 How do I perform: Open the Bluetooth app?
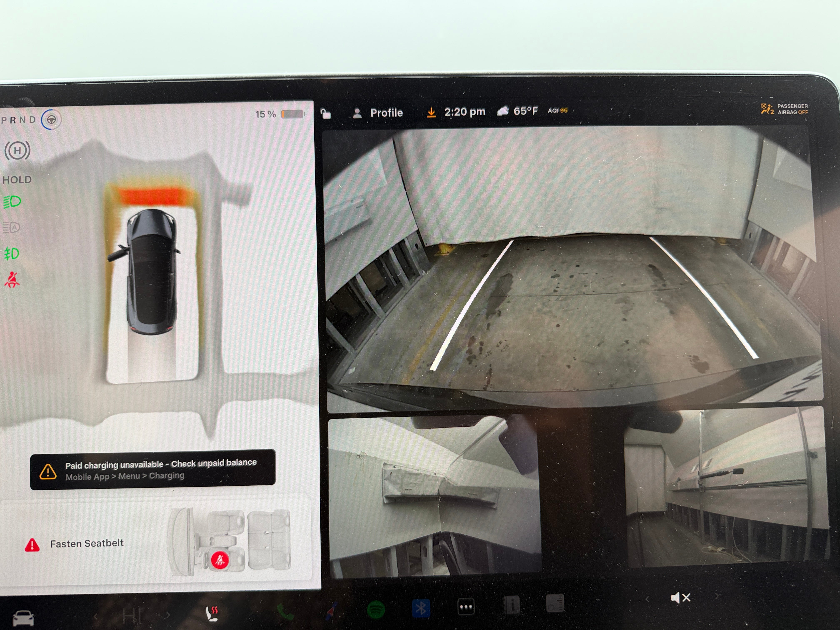tap(421, 608)
